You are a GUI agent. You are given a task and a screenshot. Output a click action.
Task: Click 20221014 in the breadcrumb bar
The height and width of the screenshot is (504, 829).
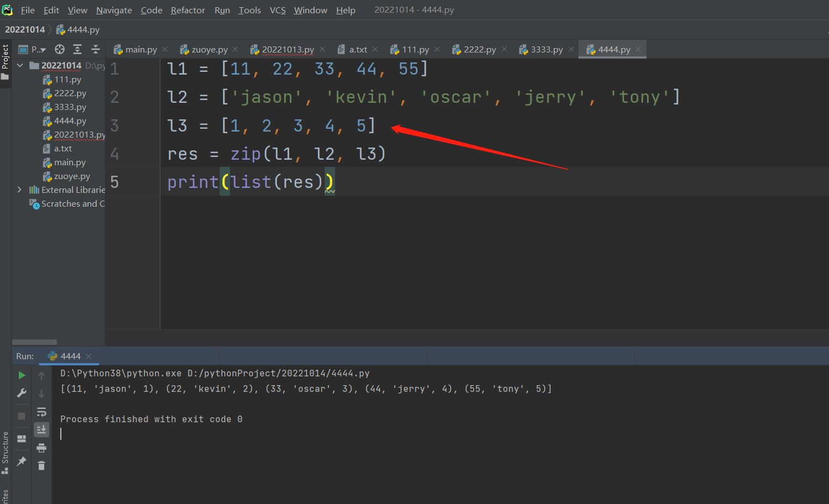pyautogui.click(x=25, y=29)
